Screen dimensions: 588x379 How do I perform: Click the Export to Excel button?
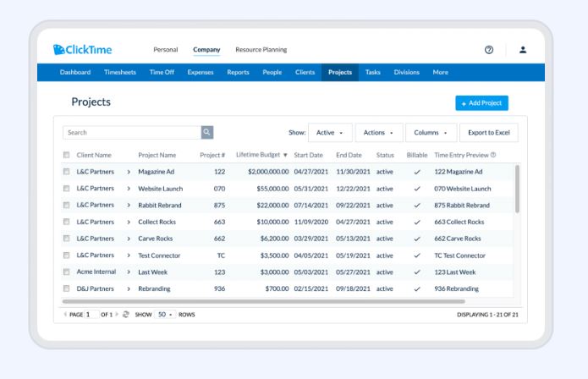[489, 133]
